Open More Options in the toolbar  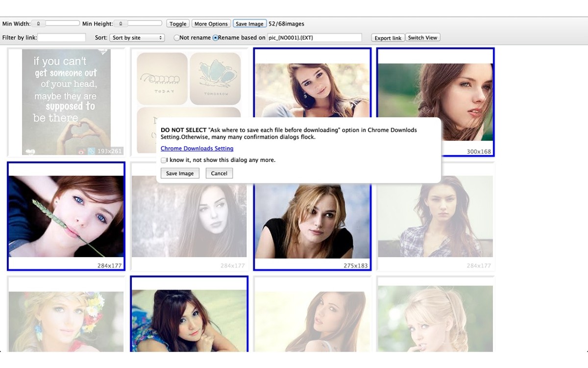[x=211, y=24]
